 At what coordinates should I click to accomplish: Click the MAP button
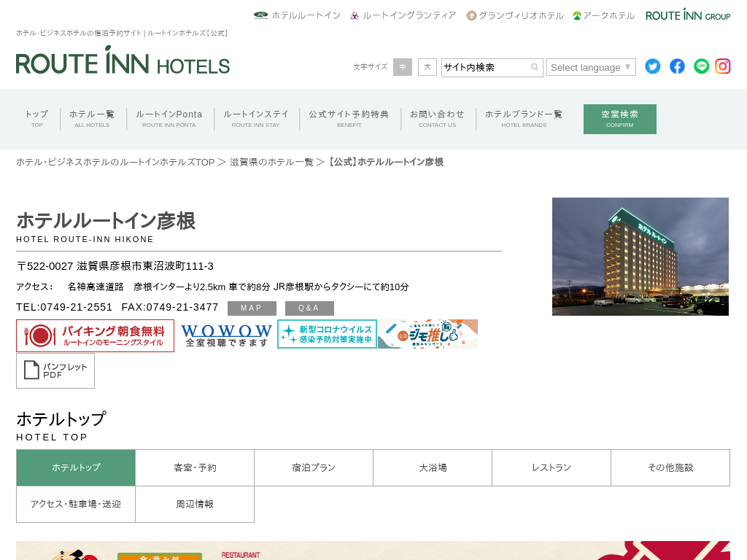click(252, 308)
